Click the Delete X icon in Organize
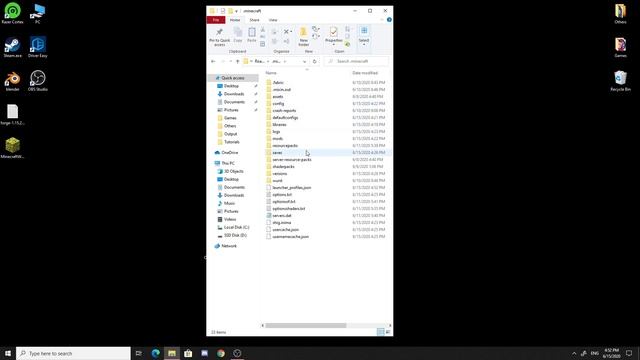640x360 pixels. (286, 31)
